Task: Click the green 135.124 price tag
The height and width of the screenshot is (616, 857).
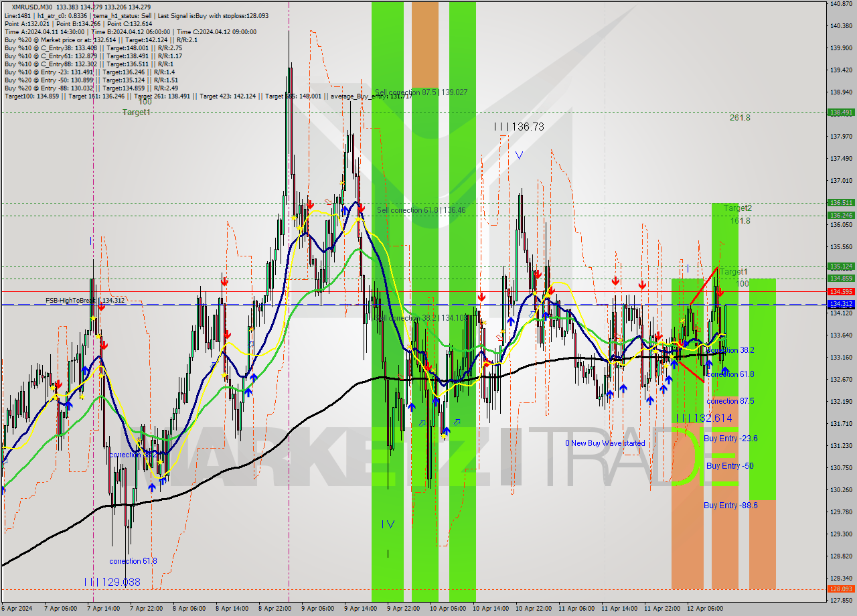Action: 841,266
